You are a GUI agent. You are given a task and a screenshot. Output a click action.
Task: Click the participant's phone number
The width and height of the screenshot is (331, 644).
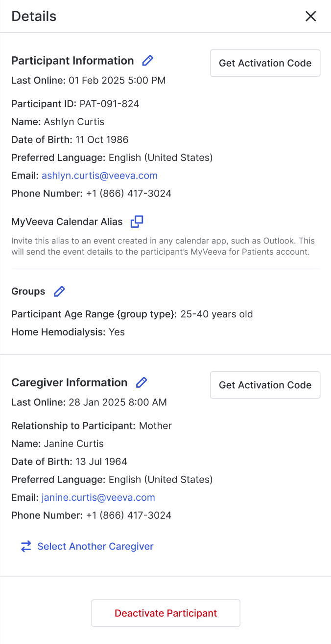(x=128, y=193)
